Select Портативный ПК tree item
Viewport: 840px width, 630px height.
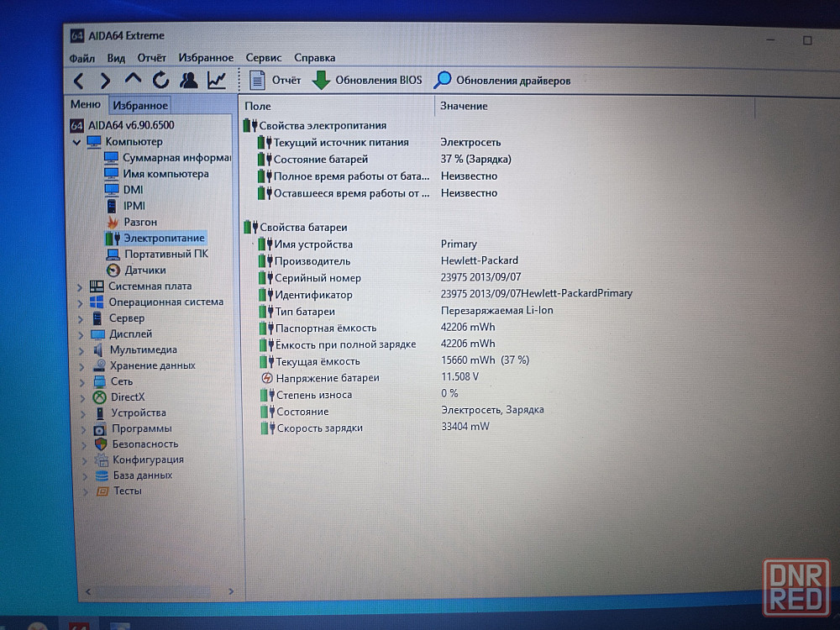(165, 254)
